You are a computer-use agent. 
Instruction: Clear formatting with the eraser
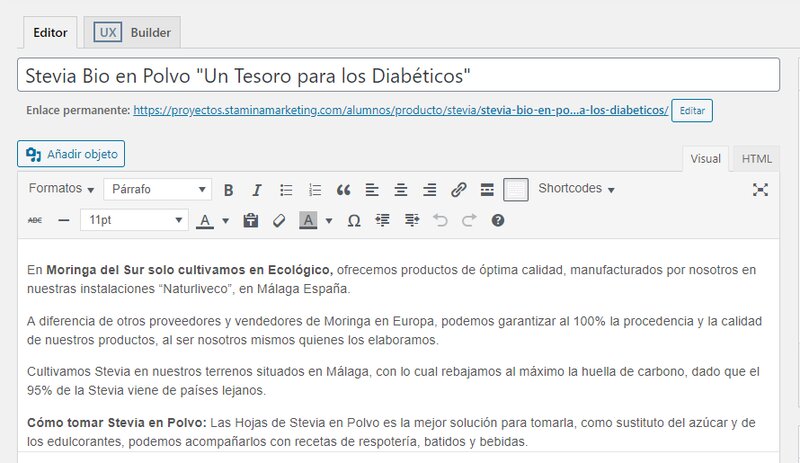tap(279, 221)
